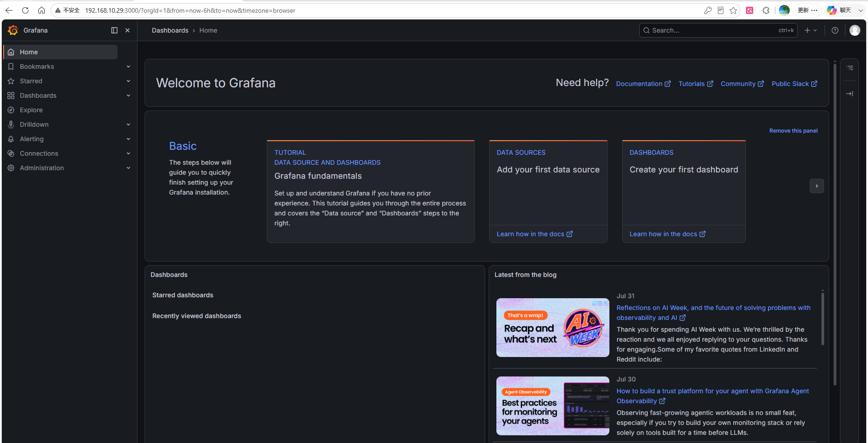Screen dimensions: 868x443
Task: Open the Copilot 聊天 chat button
Action: 839,10
